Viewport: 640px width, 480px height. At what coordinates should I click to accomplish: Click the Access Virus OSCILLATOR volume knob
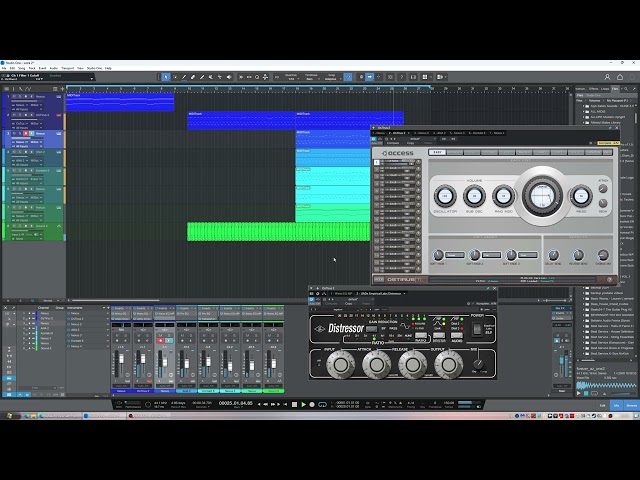pos(445,196)
